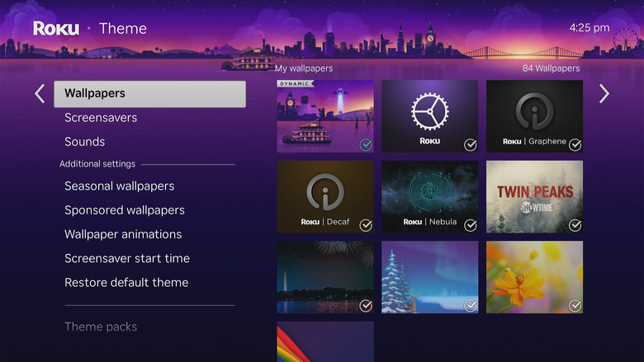Click the Theme page title
644x362 pixels.
click(x=123, y=28)
